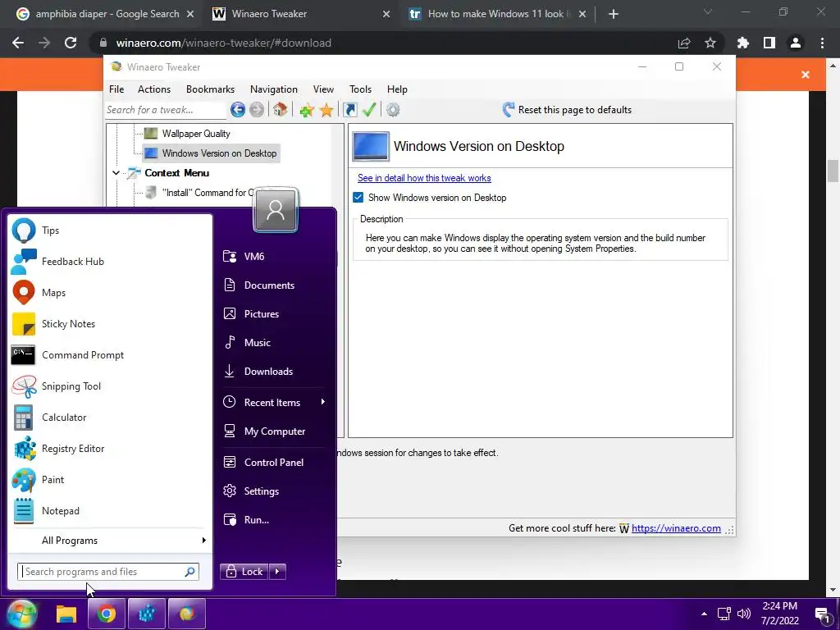This screenshot has width=840, height=630.
Task: Click the Winaero forward navigation arrow
Action: coord(257,110)
